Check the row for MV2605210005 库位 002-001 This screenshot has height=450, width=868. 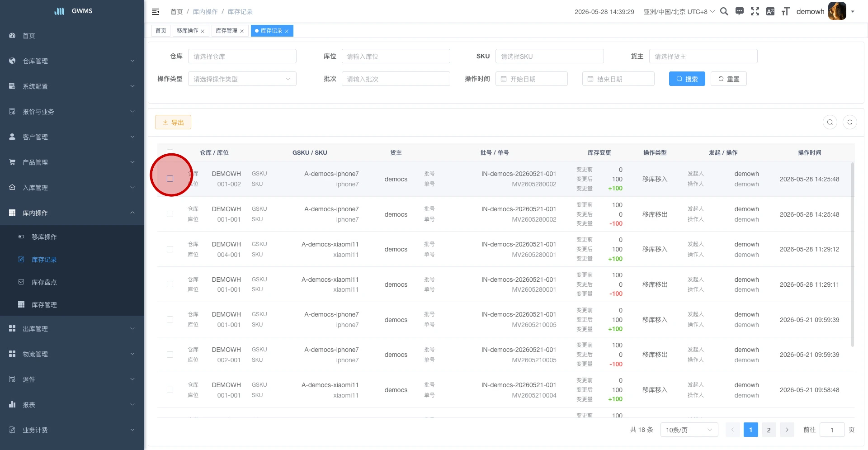pos(170,355)
